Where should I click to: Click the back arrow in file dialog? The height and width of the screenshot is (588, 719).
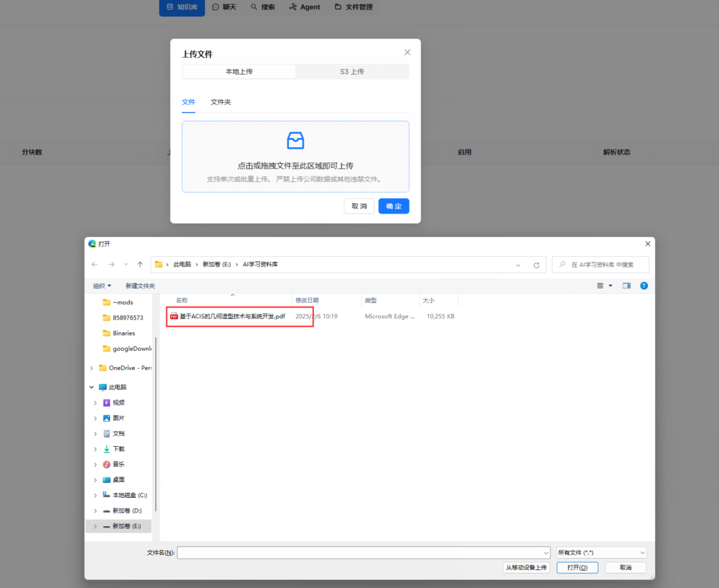tap(95, 265)
